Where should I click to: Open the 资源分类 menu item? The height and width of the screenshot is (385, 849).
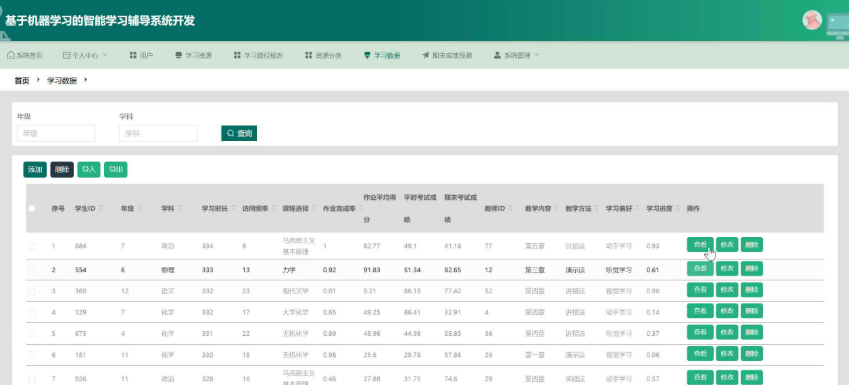(324, 55)
